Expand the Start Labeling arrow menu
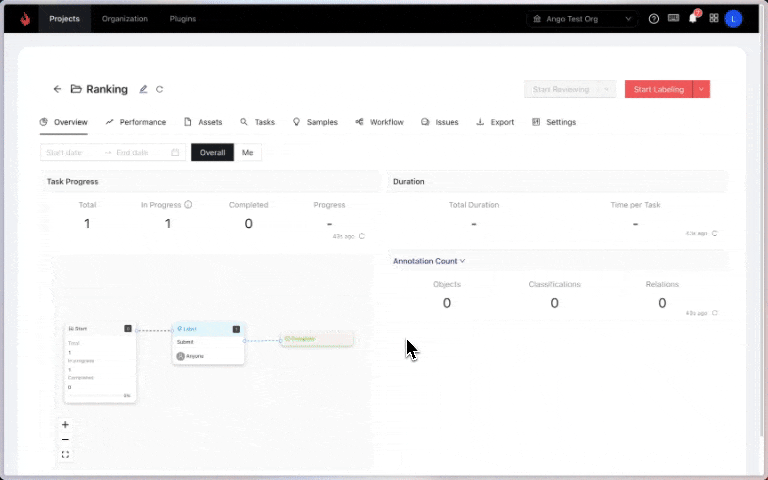This screenshot has height=480, width=768. tap(702, 89)
